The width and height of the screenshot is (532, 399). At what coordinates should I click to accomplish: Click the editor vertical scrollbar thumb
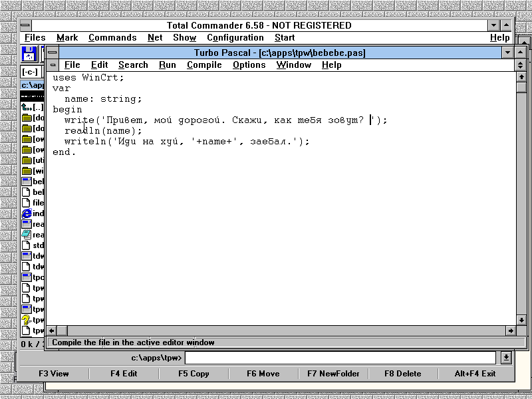[x=521, y=87]
